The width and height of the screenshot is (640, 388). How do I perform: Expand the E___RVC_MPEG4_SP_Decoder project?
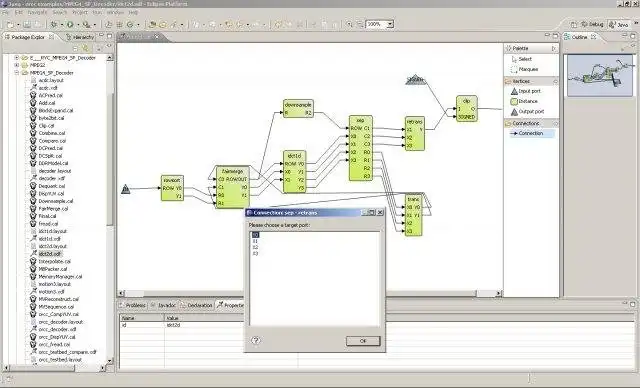click(x=17, y=58)
